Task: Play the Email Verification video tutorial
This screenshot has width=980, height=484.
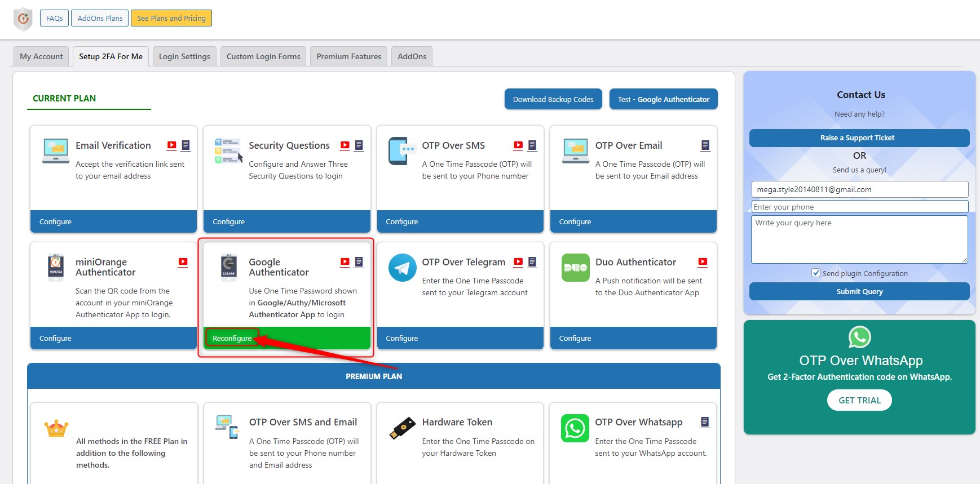Action: coord(172,145)
